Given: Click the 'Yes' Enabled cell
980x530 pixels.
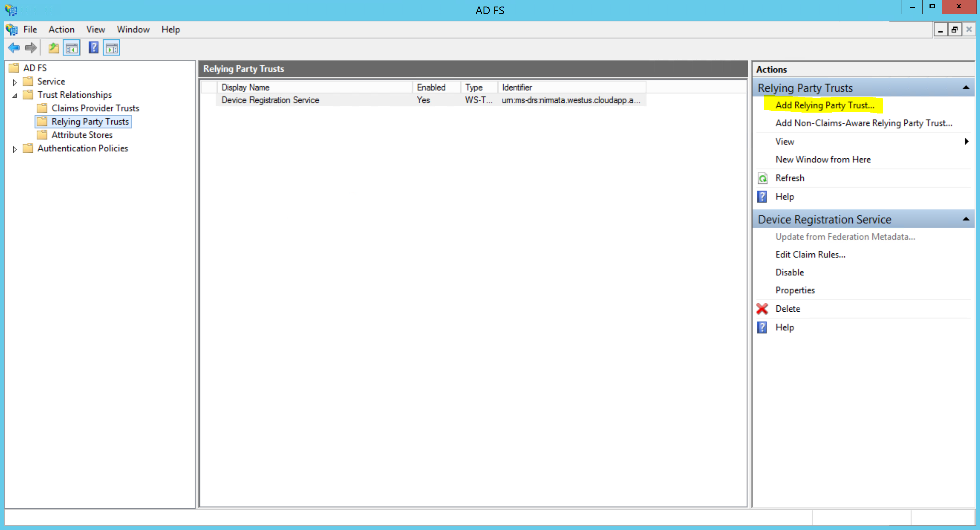Looking at the screenshot, I should point(423,100).
